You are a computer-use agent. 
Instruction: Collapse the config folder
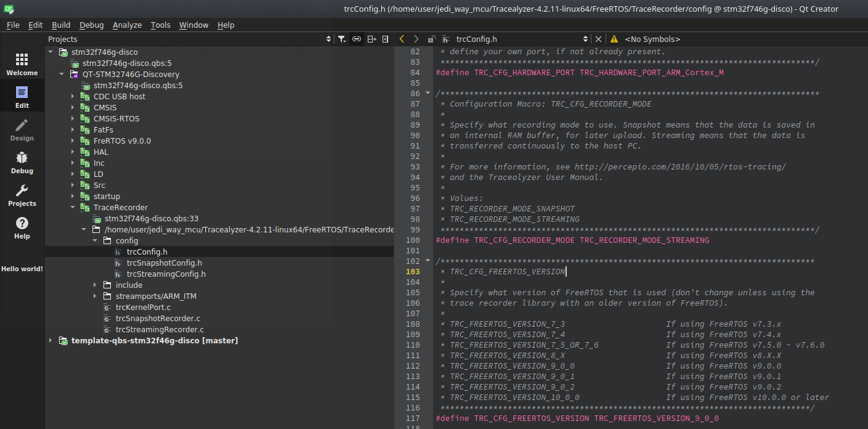click(x=95, y=241)
